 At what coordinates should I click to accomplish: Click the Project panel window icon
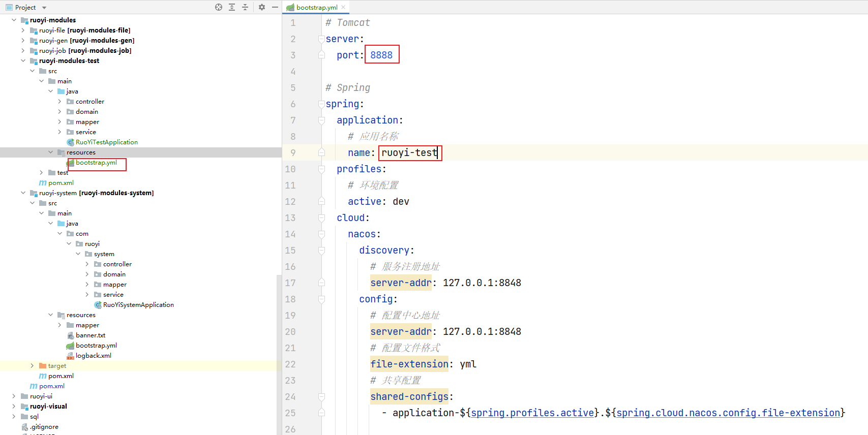[9, 7]
